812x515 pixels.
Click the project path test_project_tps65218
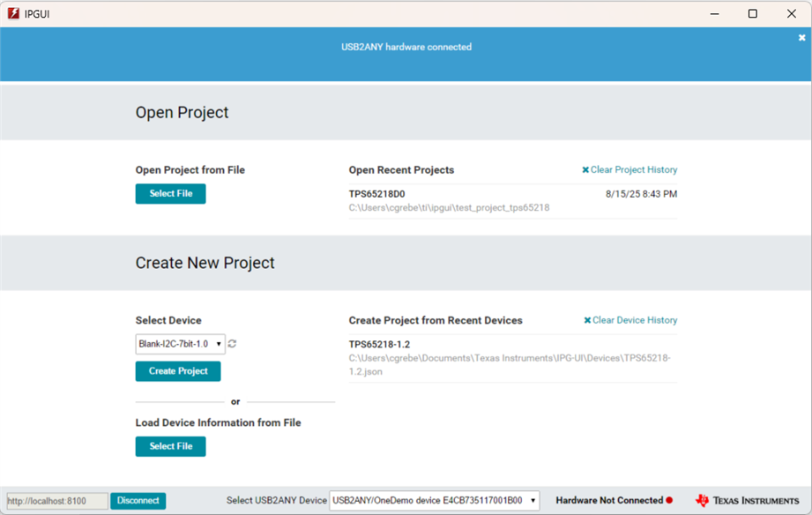coord(449,208)
